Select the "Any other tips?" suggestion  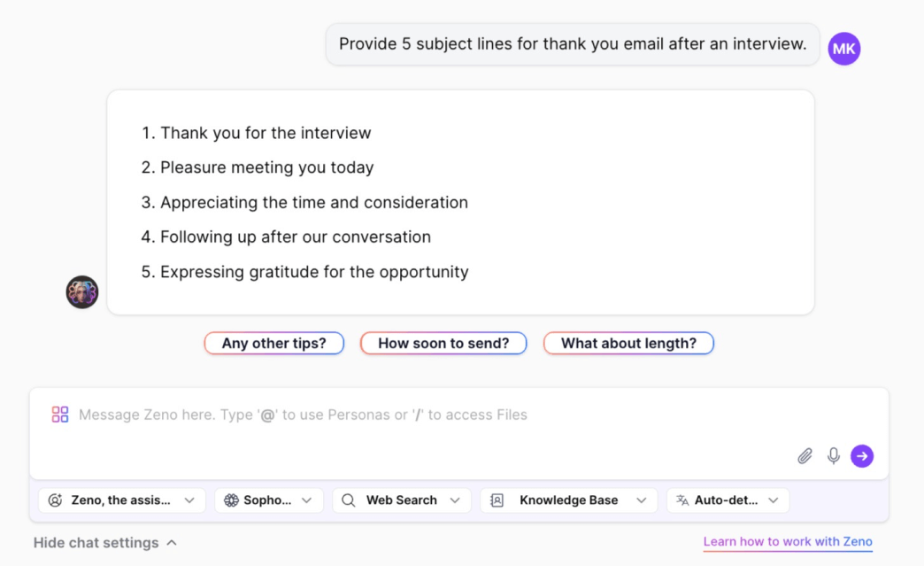(x=274, y=343)
